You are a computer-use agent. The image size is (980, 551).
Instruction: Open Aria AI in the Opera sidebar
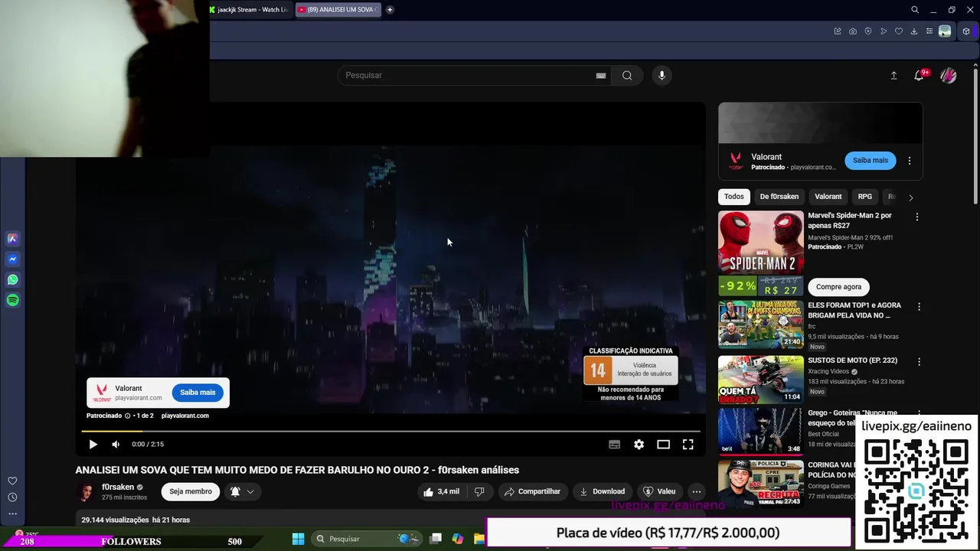[12, 239]
